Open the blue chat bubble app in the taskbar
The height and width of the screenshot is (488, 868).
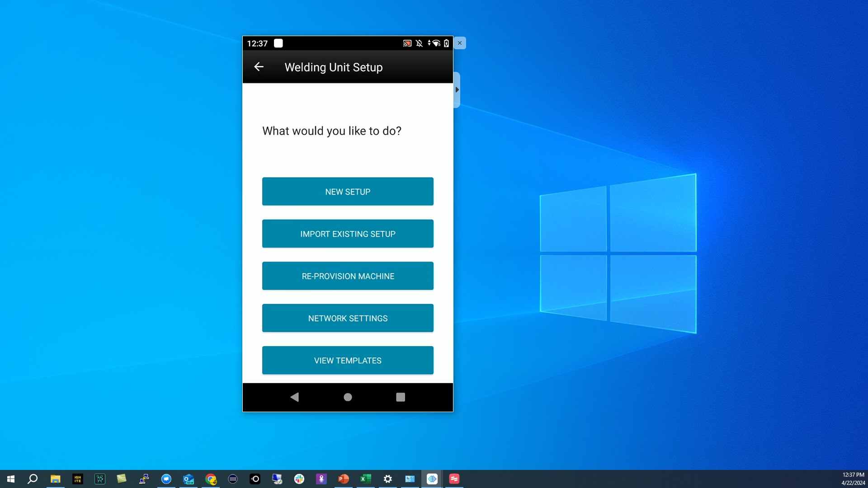166,479
